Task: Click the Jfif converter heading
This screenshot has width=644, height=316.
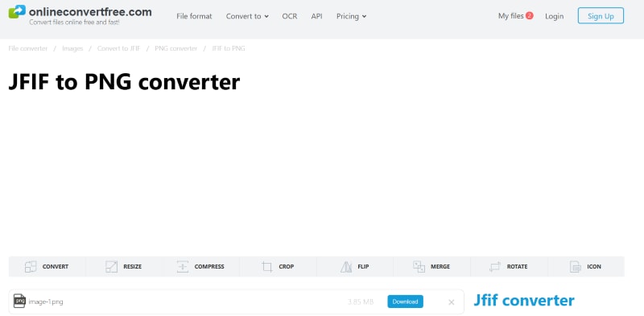Action: [x=524, y=301]
